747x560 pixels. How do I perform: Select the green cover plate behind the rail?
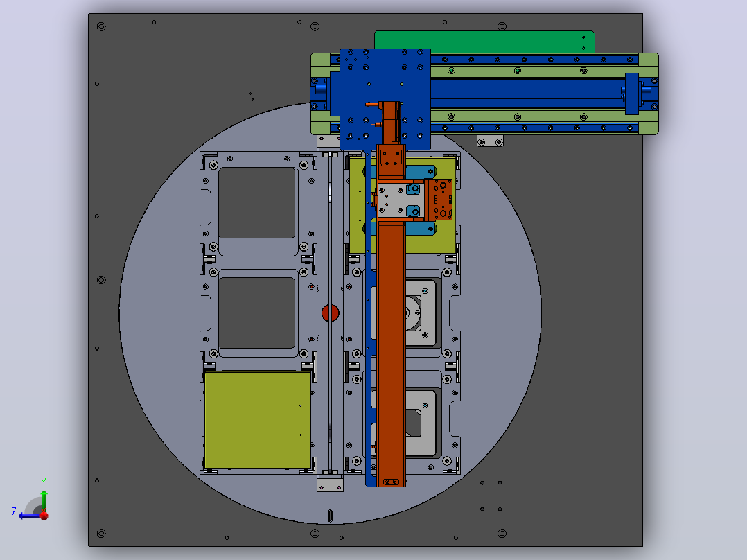click(484, 42)
